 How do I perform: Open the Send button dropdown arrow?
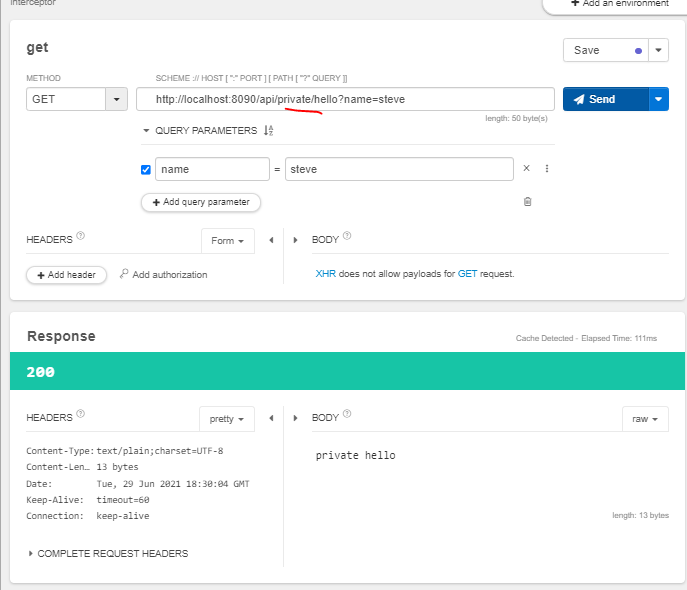(659, 99)
